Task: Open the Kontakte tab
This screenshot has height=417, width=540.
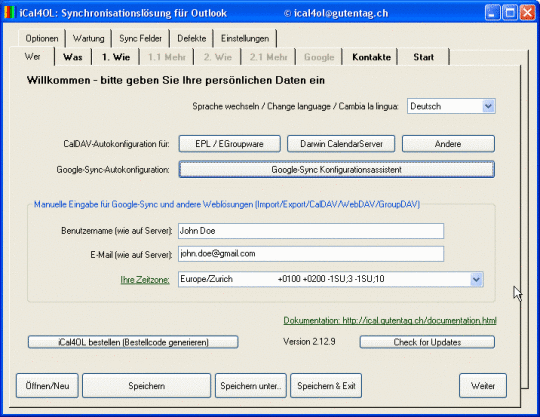Action: point(371,57)
